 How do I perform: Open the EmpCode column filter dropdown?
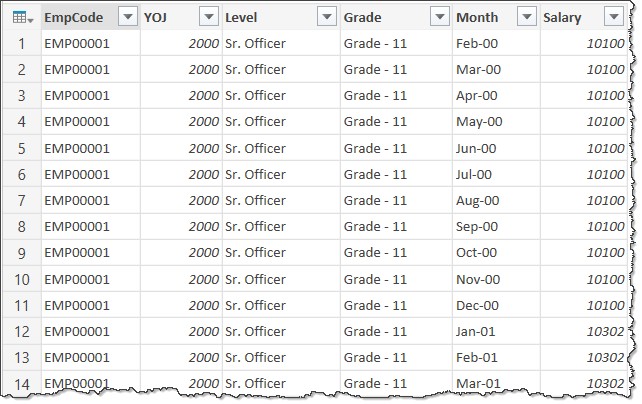click(x=127, y=18)
